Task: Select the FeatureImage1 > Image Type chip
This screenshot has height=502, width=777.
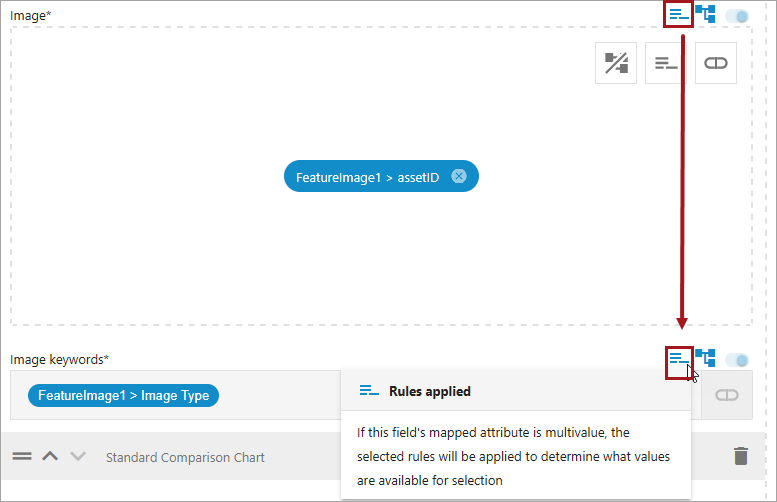Action: coord(123,395)
